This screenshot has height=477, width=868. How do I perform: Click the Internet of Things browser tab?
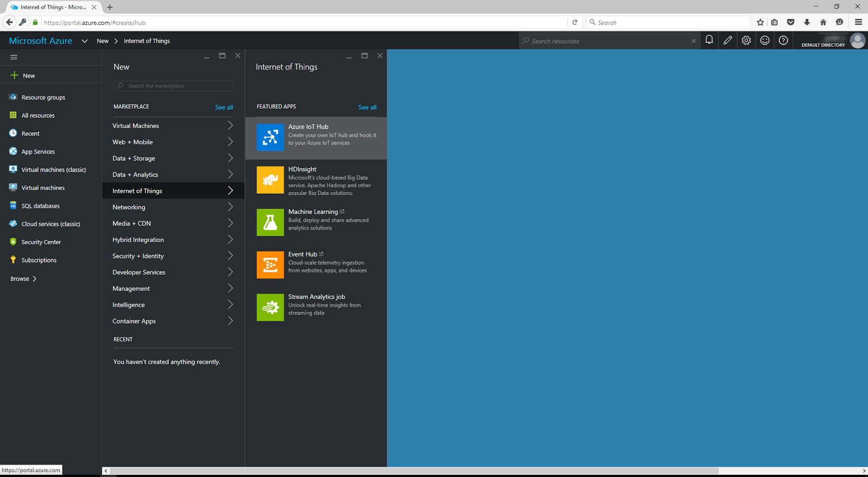[x=53, y=7]
